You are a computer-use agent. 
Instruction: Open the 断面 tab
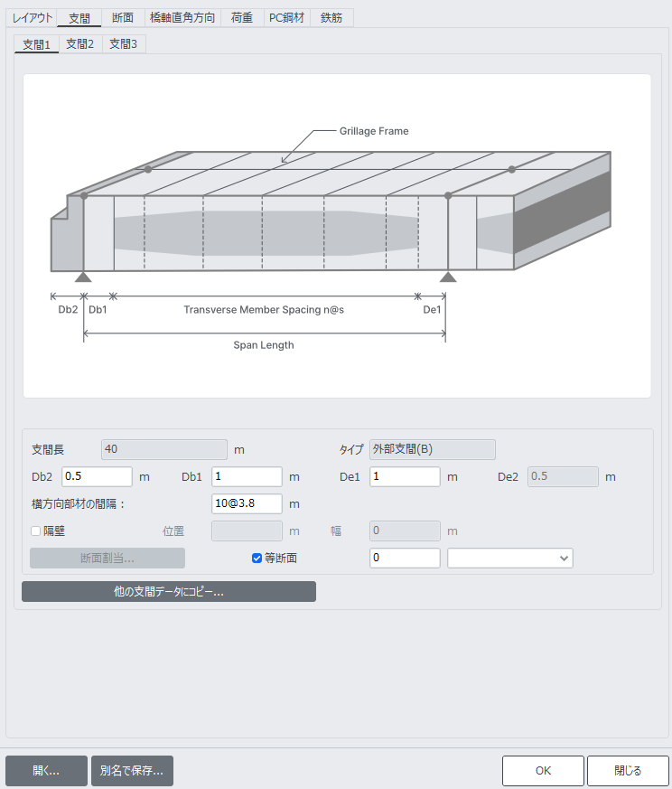123,18
